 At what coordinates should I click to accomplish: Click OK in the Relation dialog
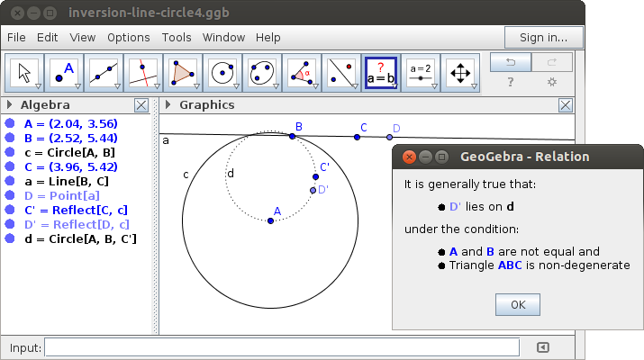pos(517,304)
